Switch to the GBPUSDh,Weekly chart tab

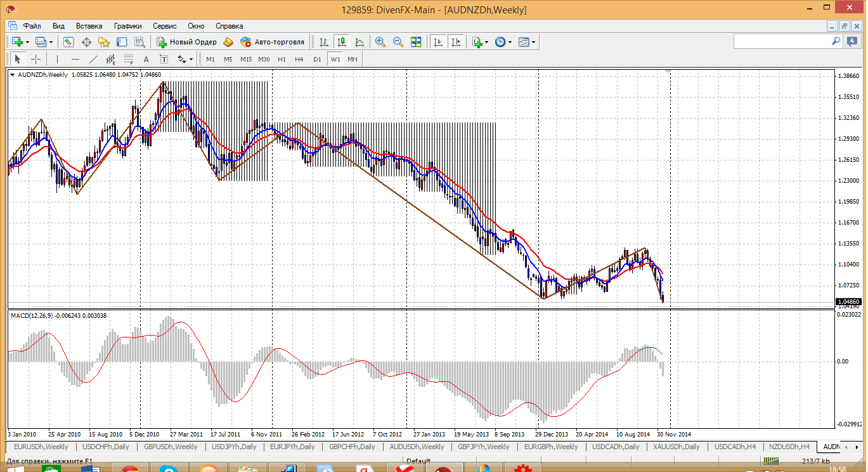click(x=171, y=447)
